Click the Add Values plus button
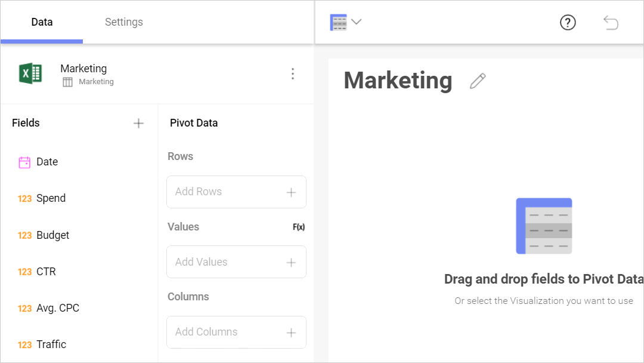The width and height of the screenshot is (644, 363). coord(291,262)
